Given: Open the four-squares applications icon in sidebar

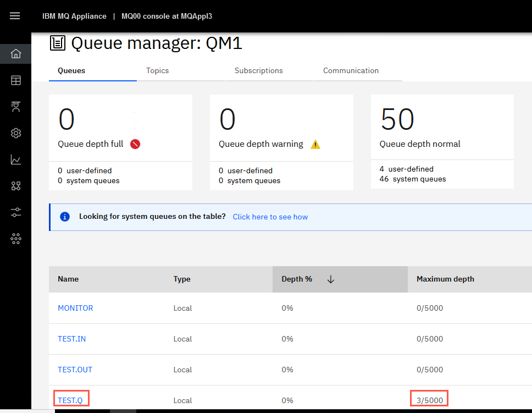Looking at the screenshot, I should [15, 186].
